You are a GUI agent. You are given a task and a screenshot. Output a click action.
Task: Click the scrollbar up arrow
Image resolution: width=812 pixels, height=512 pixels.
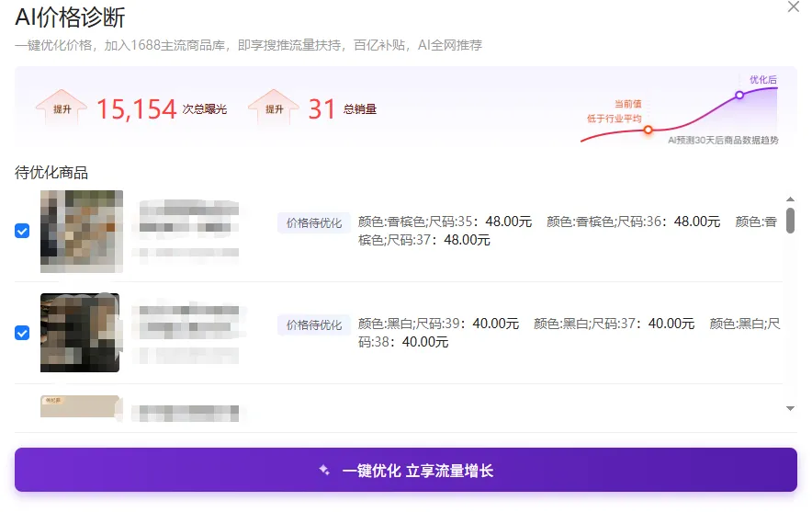tap(790, 199)
